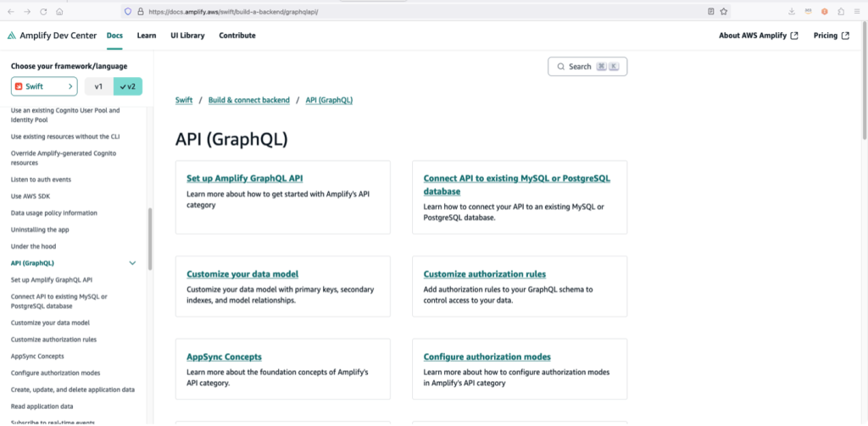The width and height of the screenshot is (868, 426).
Task: Click Build & connect backend breadcrumb
Action: (x=248, y=100)
